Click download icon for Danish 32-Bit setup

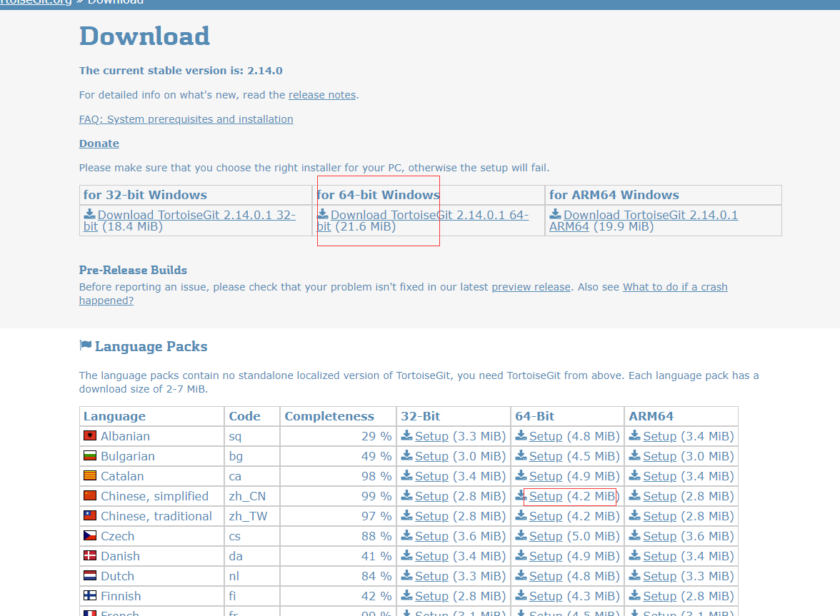407,555
